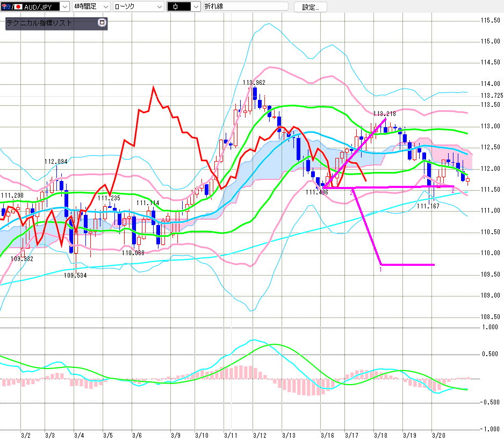Click the 113.218 peak price label

[384, 113]
